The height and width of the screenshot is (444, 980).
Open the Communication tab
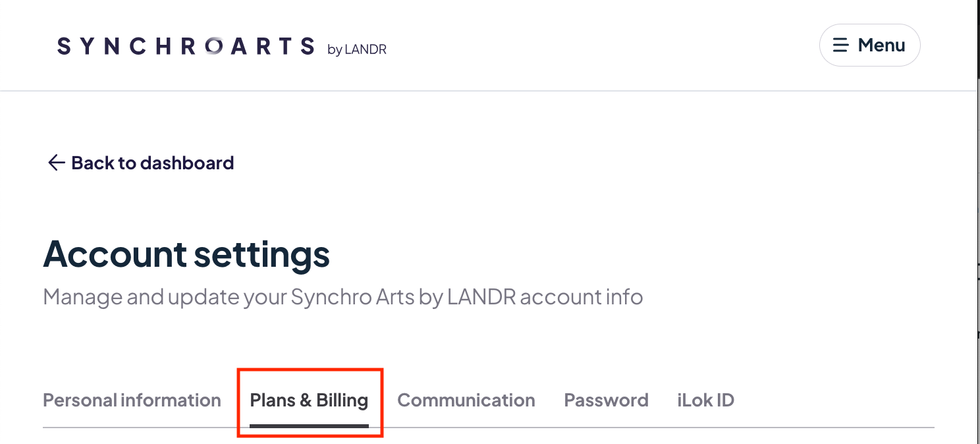[x=466, y=400]
